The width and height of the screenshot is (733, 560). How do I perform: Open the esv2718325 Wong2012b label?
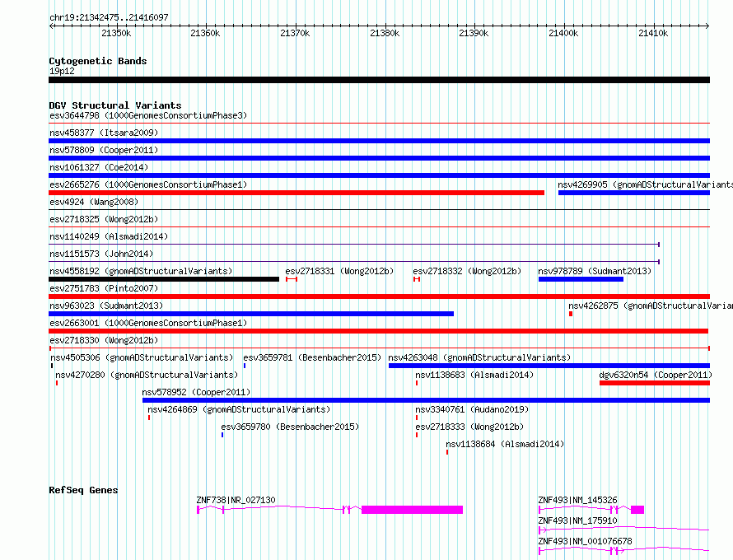pos(104,219)
